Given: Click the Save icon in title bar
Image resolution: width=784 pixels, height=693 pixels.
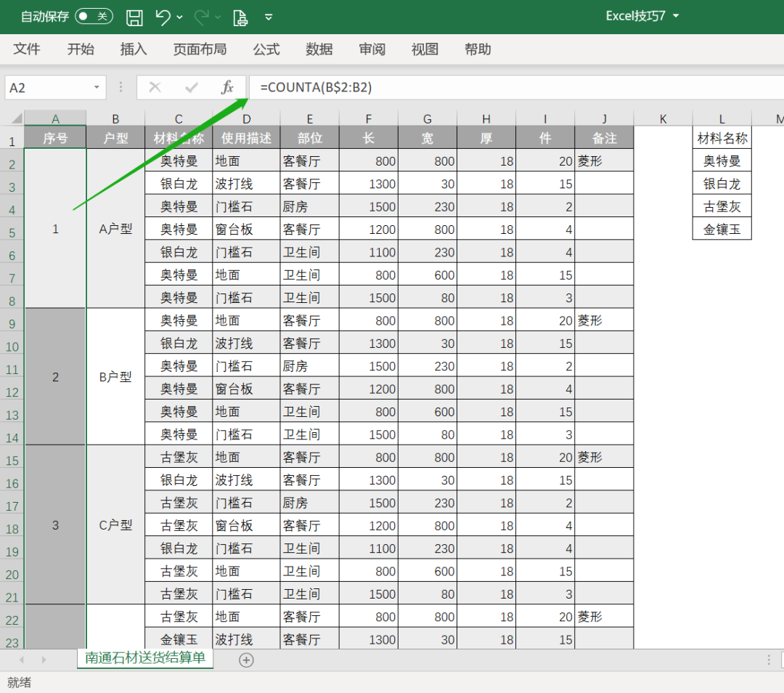Looking at the screenshot, I should 134,17.
